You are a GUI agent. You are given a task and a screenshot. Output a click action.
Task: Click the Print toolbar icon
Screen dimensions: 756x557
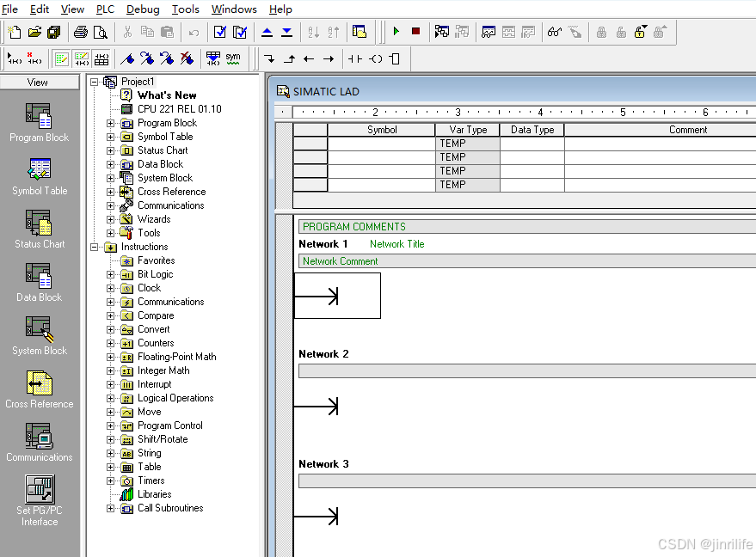click(81, 33)
